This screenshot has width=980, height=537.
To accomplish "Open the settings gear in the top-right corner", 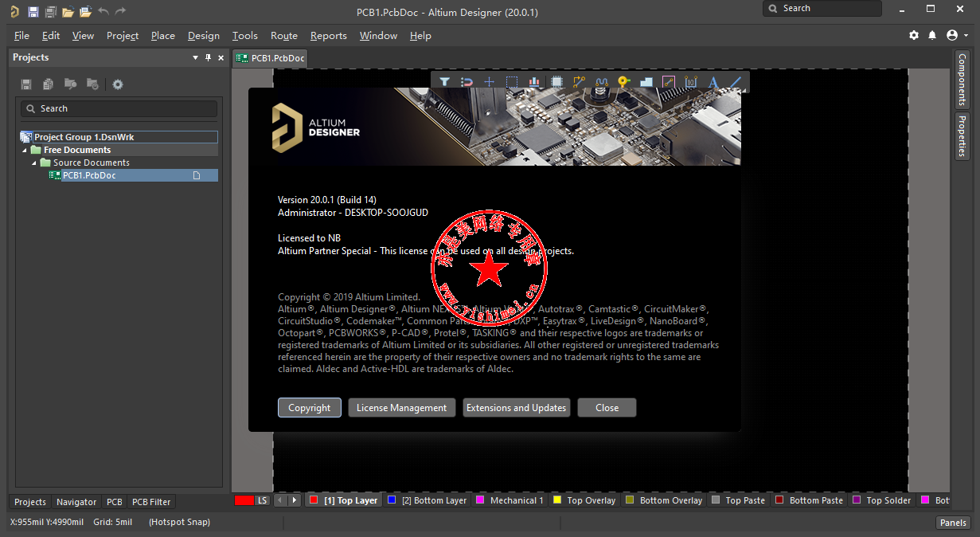I will click(x=914, y=35).
